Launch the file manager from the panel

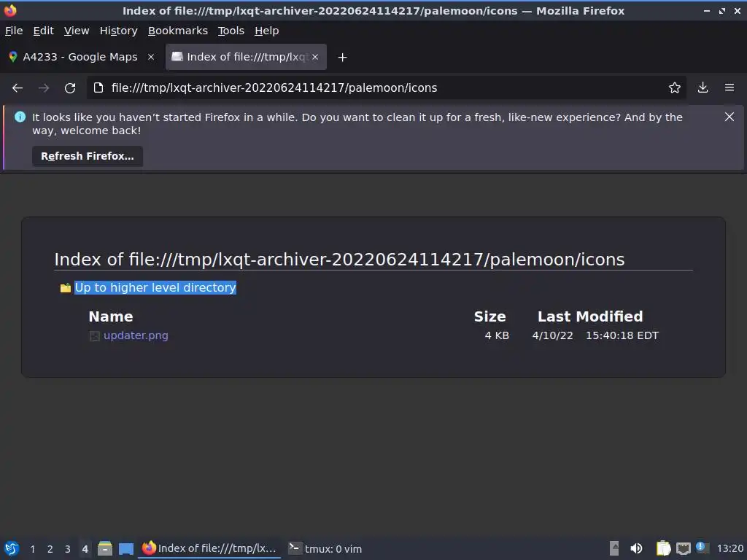[105, 548]
